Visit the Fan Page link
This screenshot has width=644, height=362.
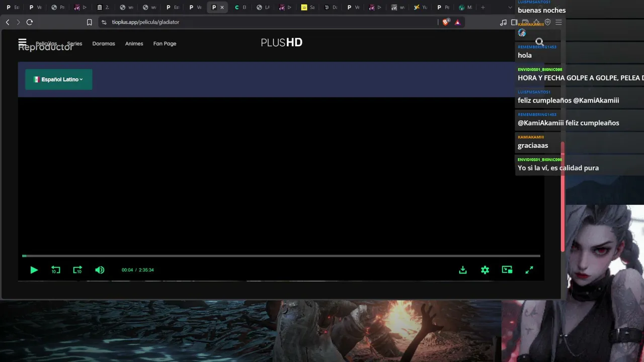point(165,44)
